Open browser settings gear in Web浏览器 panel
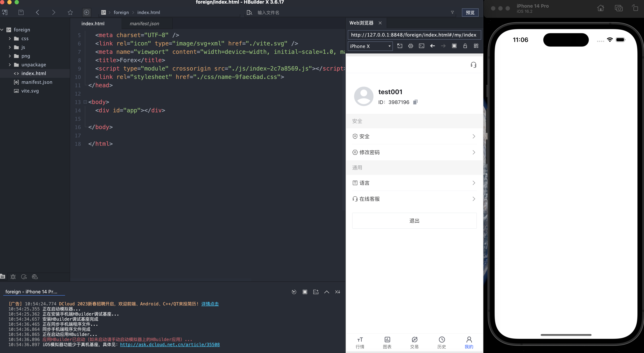Screen dimensions: 644x353 410,46
